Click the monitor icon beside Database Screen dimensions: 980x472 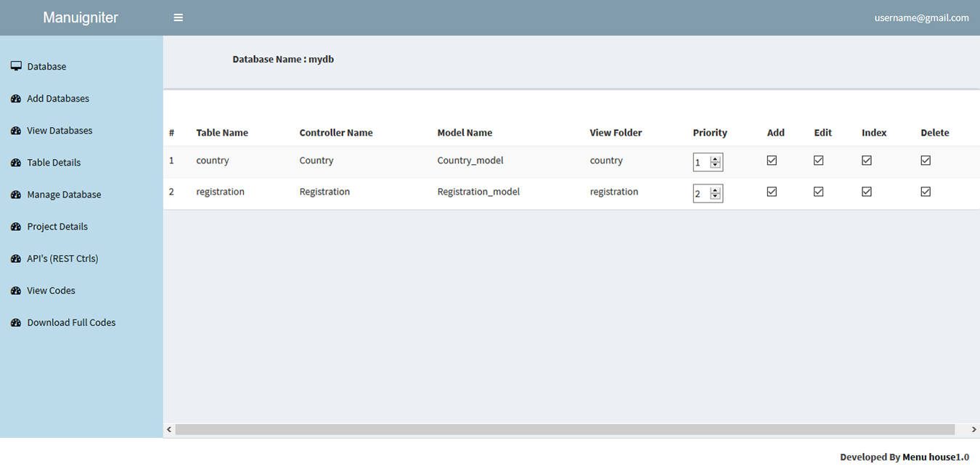tap(16, 66)
